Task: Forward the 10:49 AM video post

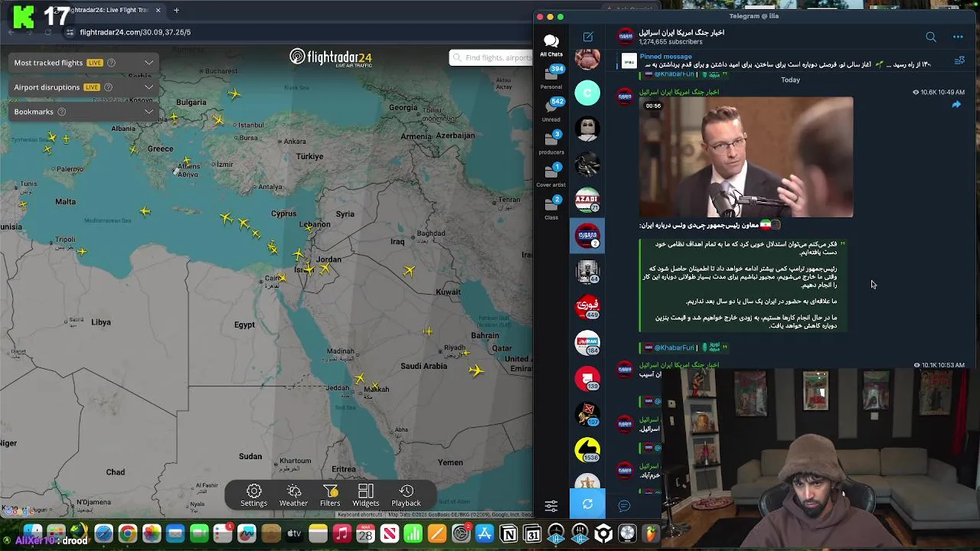Action: point(956,105)
